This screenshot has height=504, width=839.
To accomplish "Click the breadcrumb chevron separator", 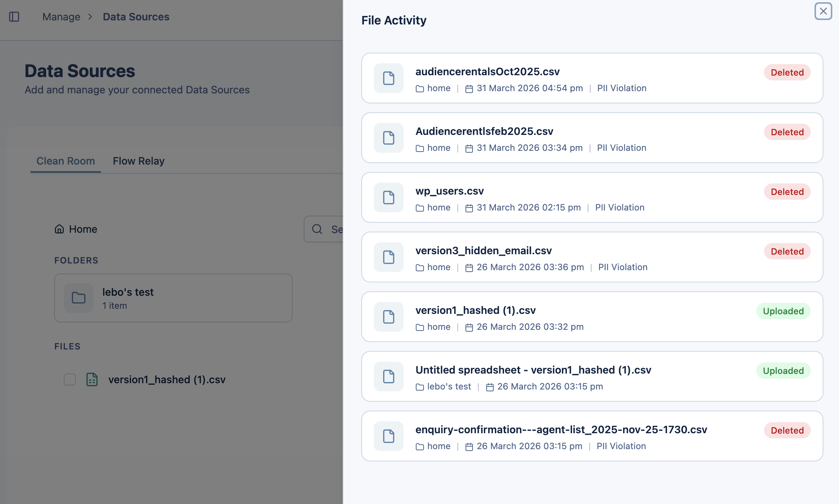I will tap(90, 17).
